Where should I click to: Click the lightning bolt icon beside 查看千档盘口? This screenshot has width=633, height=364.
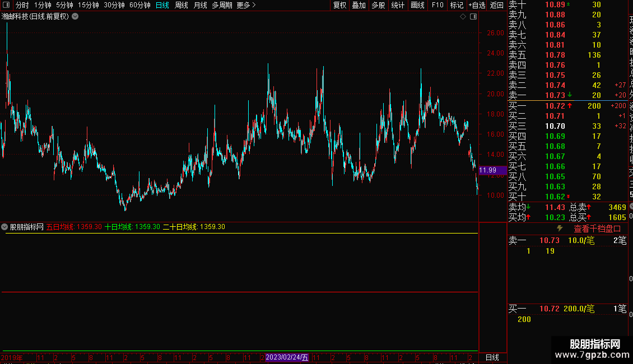coord(560,228)
